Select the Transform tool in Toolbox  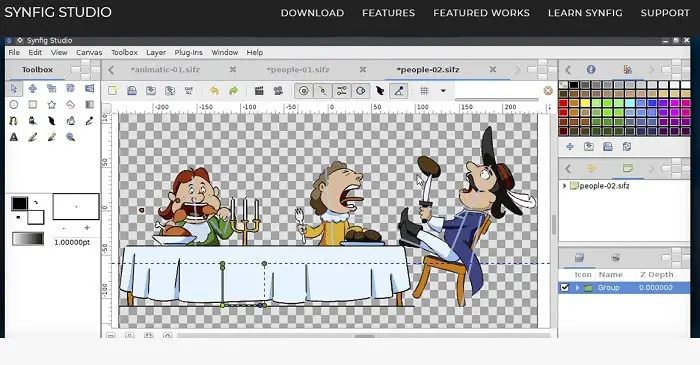14,88
